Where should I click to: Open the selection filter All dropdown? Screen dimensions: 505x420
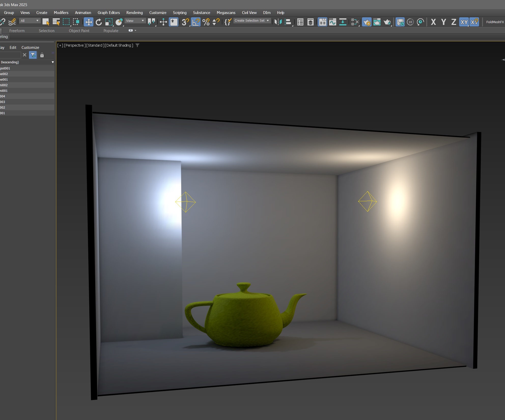click(x=30, y=21)
